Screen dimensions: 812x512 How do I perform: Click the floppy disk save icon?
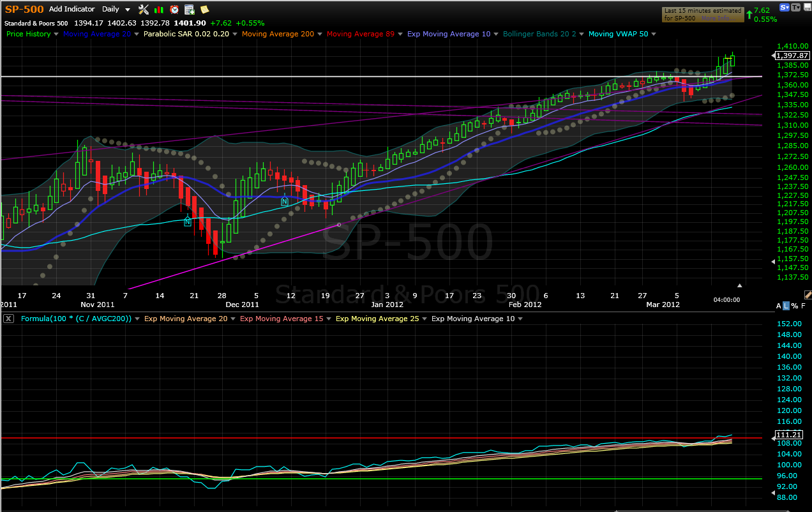pos(806,8)
